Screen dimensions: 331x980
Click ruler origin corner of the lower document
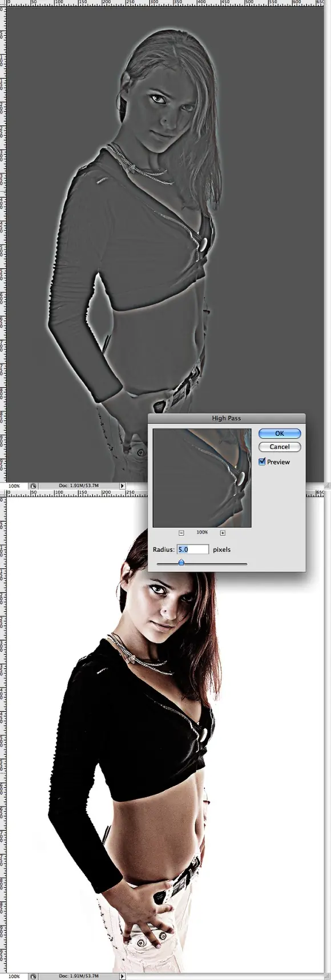[2, 492]
